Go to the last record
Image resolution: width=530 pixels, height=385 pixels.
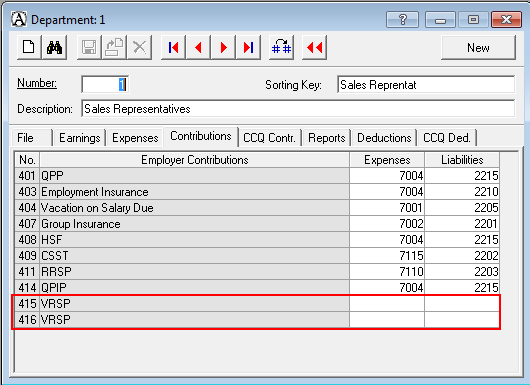[248, 47]
